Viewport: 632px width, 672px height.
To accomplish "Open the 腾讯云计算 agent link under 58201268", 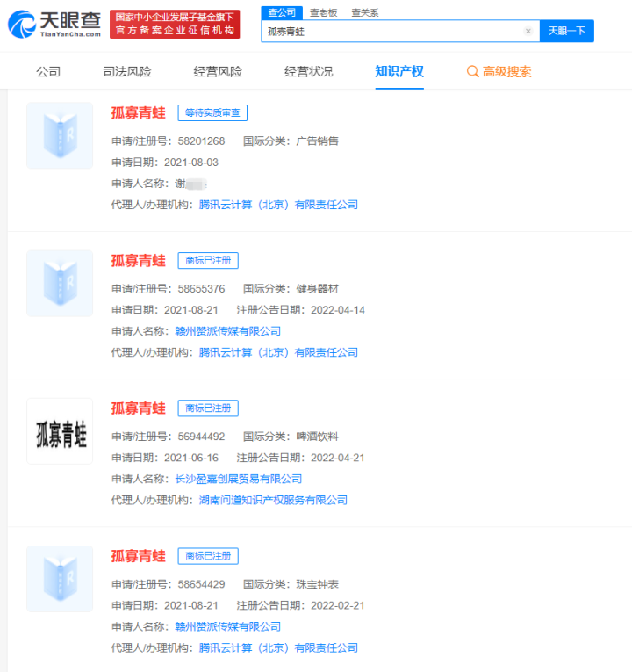I will pyautogui.click(x=278, y=205).
